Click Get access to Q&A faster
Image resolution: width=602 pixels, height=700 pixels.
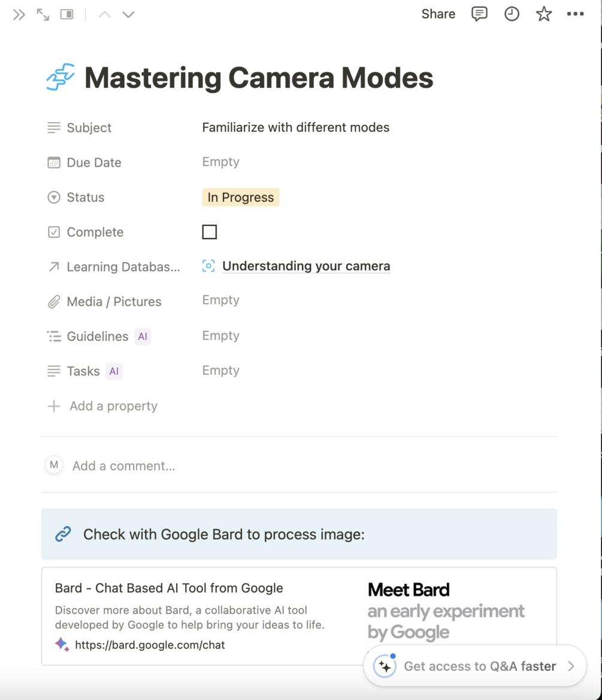tap(479, 666)
